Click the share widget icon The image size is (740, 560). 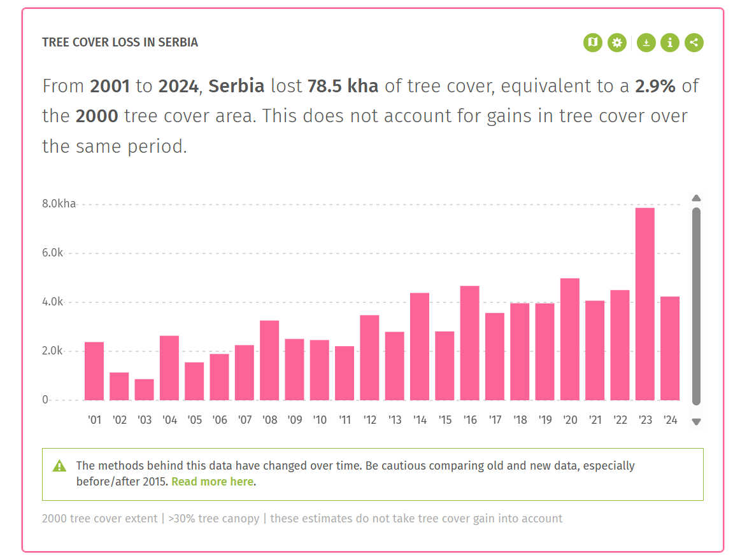694,43
